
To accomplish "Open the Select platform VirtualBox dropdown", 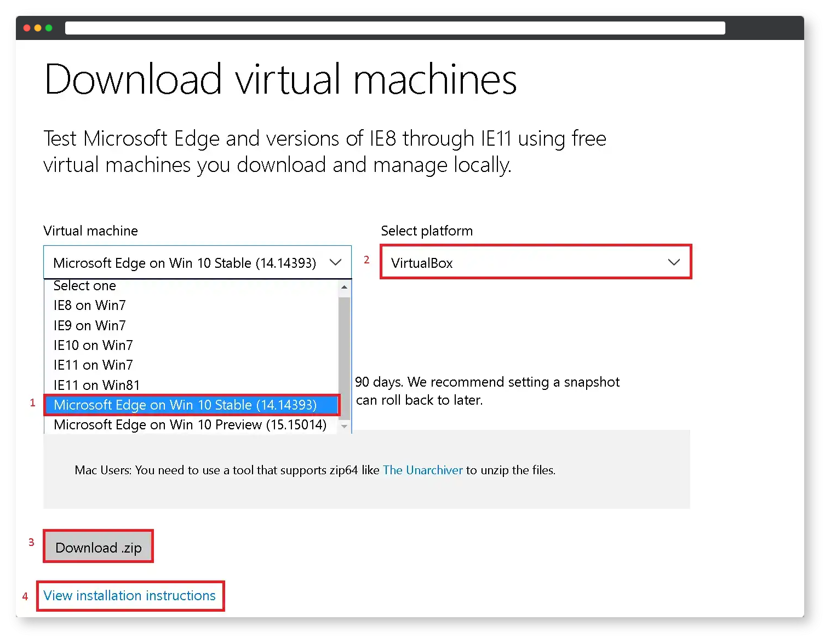I will click(536, 262).
